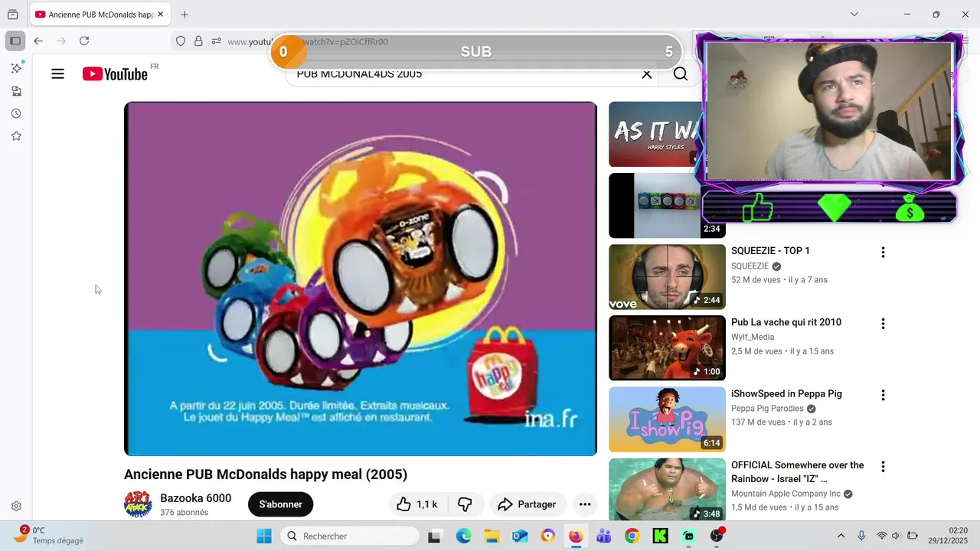
Task: Launch Google Chrome from taskbar
Action: (632, 536)
